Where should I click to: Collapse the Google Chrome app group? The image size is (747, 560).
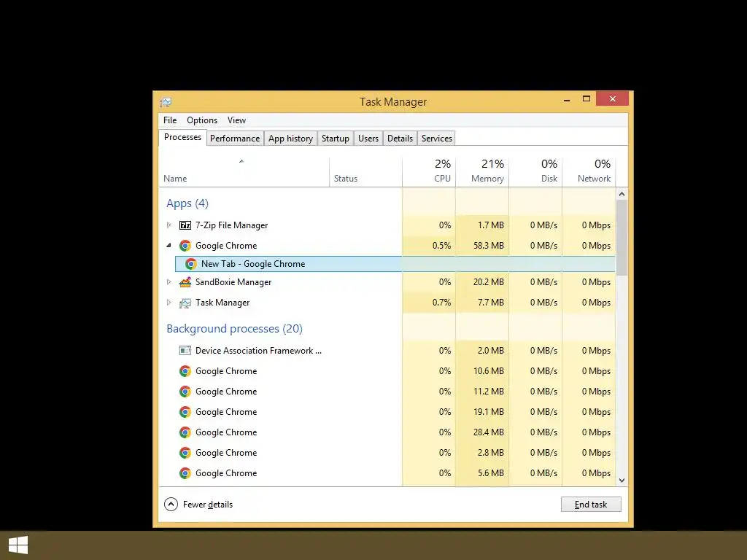(169, 245)
